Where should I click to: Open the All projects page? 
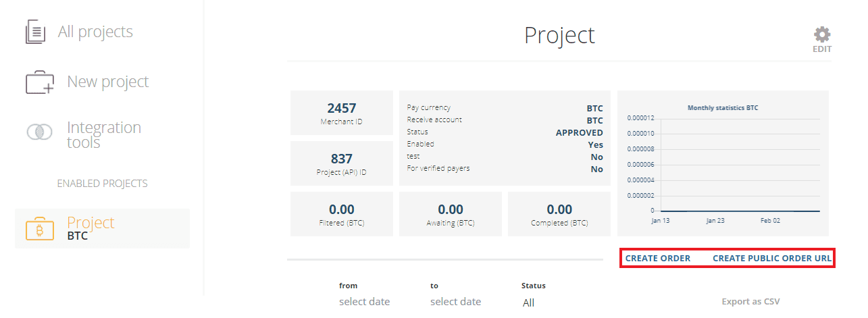click(95, 32)
